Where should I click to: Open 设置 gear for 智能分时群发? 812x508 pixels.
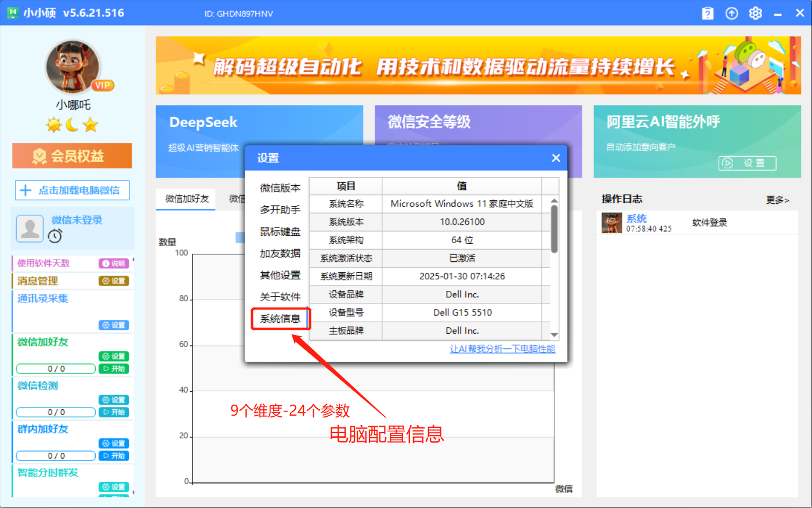(x=114, y=487)
